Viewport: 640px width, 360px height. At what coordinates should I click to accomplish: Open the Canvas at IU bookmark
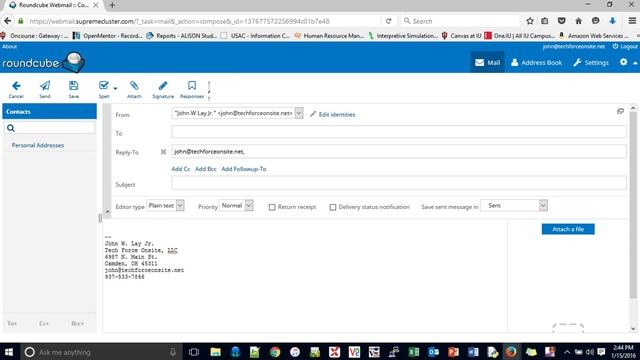[461, 36]
